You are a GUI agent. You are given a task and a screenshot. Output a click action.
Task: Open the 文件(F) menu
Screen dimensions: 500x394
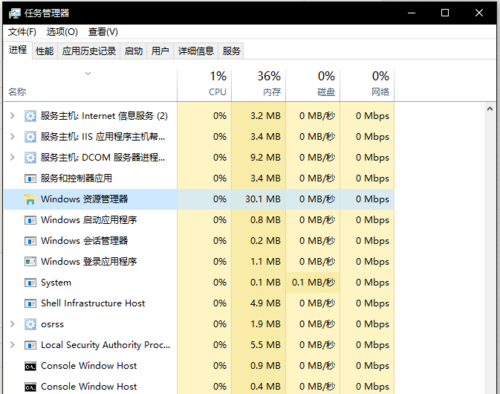[22, 32]
